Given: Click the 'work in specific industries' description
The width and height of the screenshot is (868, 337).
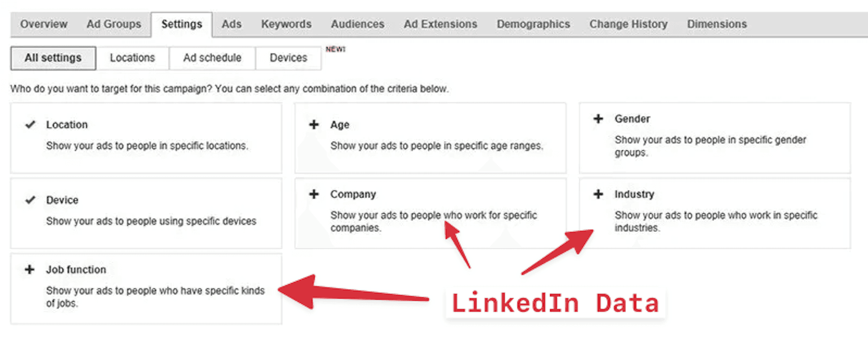Looking at the screenshot, I should pyautogui.click(x=716, y=221).
